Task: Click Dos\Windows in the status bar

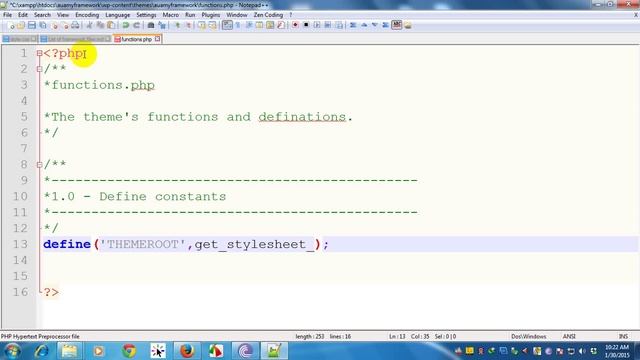Action: point(529,336)
